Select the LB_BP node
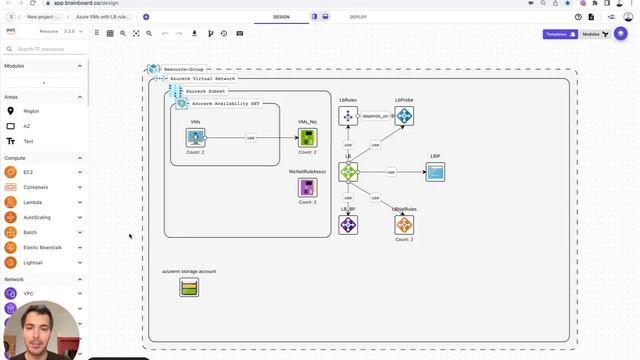Image resolution: width=640 pixels, height=360 pixels. pyautogui.click(x=348, y=225)
